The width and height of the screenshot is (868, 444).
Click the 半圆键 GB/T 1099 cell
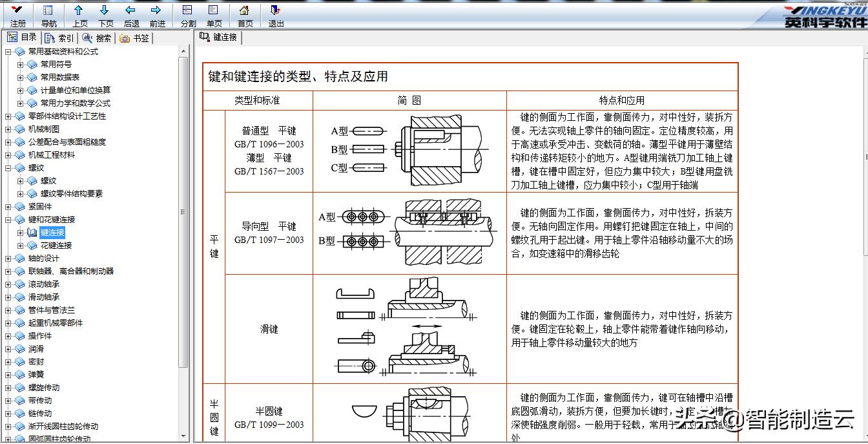(269, 418)
